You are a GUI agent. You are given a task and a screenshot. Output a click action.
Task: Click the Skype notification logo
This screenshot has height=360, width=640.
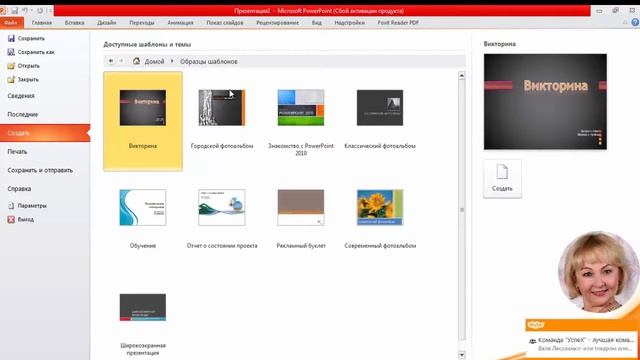536,325
